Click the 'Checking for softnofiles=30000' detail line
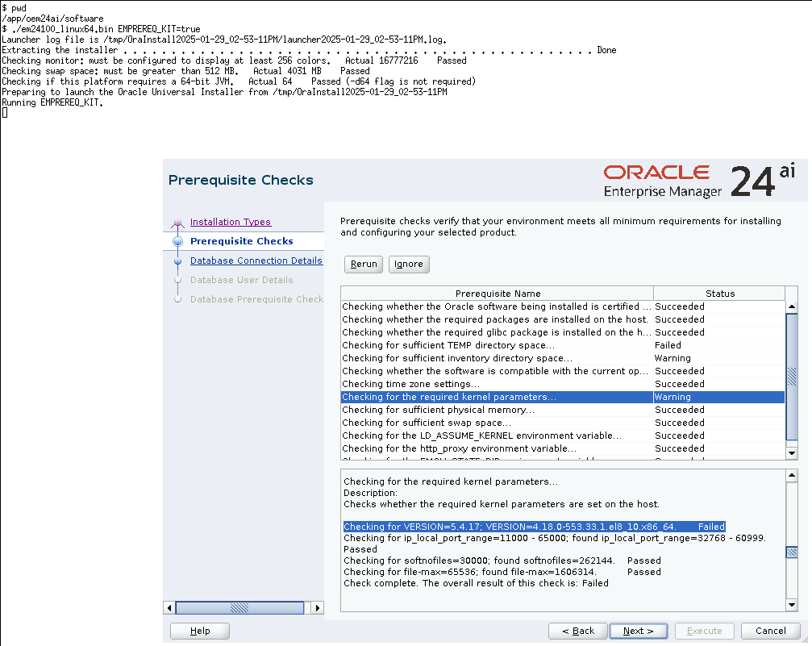Image resolution: width=812 pixels, height=646 pixels. click(x=502, y=561)
